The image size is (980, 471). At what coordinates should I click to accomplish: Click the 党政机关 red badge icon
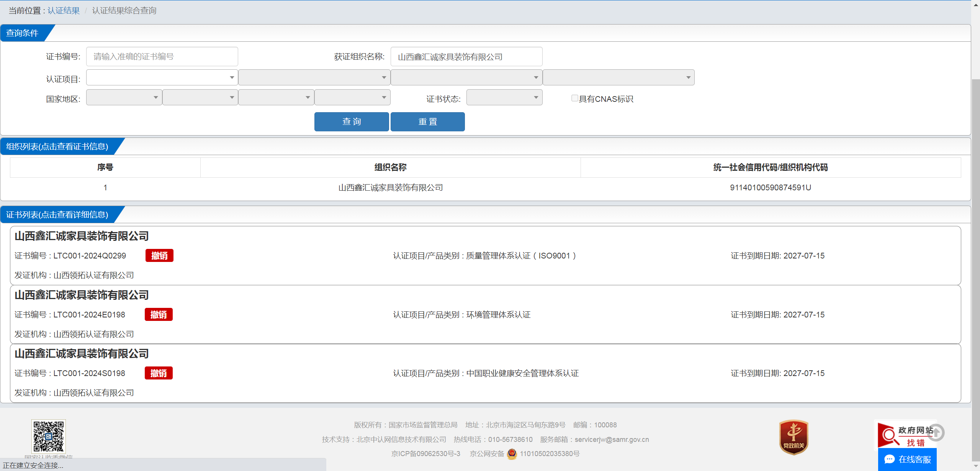pyautogui.click(x=793, y=437)
